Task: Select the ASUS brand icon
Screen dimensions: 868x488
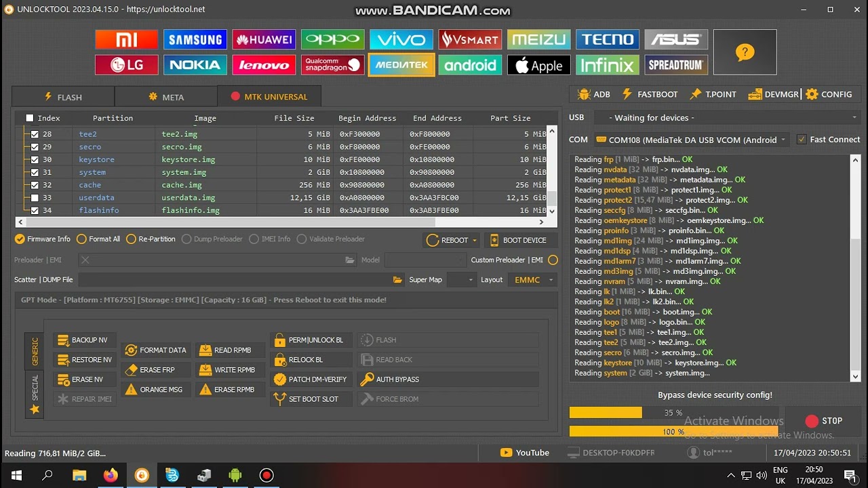Action: pos(676,39)
